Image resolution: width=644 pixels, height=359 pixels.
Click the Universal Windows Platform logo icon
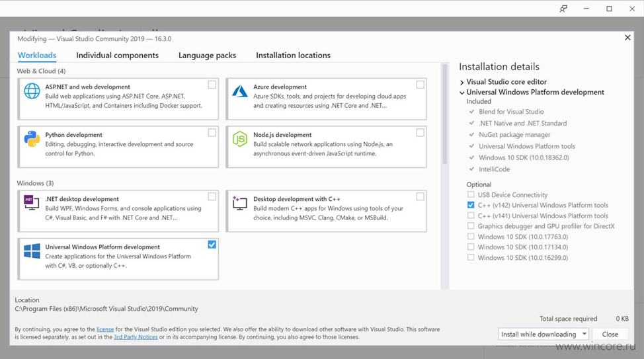[32, 251]
